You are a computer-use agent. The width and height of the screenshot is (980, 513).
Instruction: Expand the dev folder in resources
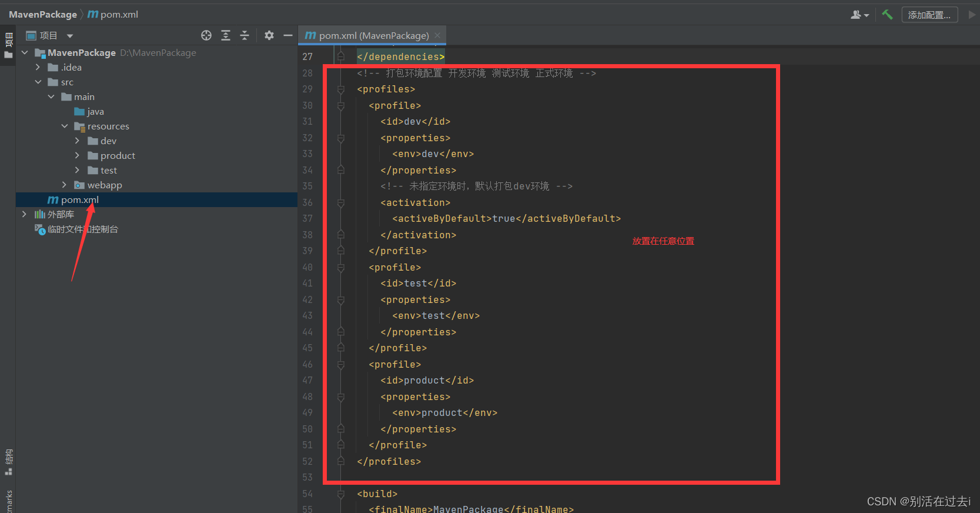(x=77, y=141)
